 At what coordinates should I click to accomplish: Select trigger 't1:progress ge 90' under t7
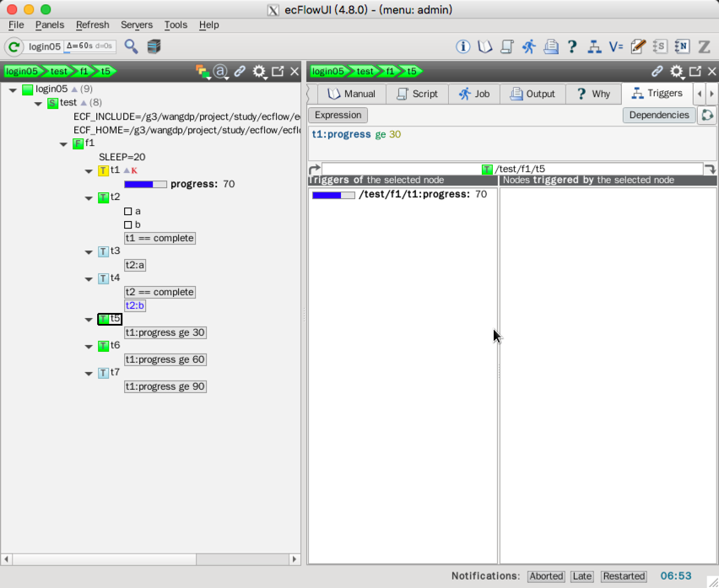tap(165, 386)
